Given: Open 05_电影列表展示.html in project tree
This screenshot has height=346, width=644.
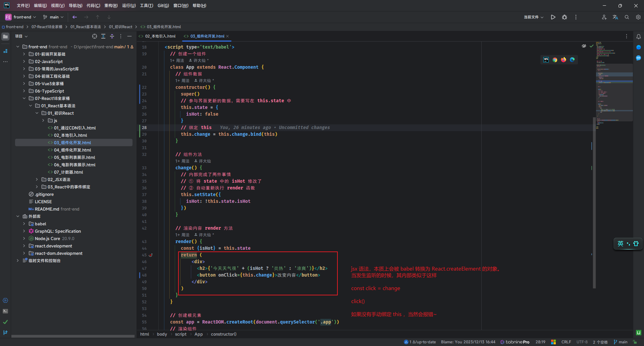Looking at the screenshot, I should click(74, 158).
